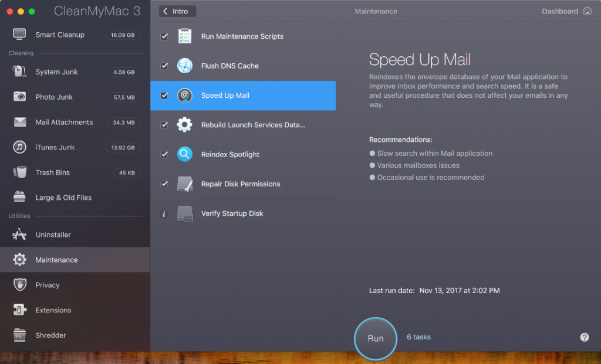Screen dimensions: 601x364
Task: Open the Uninstaller utility
Action: click(x=53, y=234)
